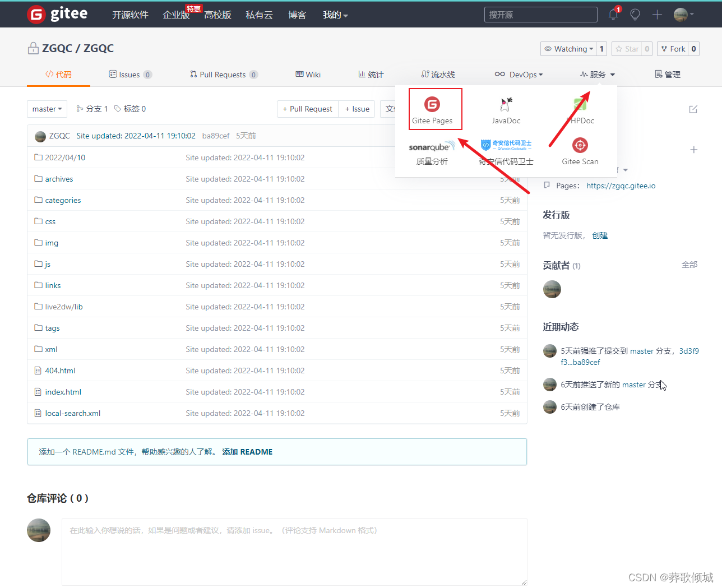722x588 pixels.
Task: Open the xml folder
Action: point(51,349)
